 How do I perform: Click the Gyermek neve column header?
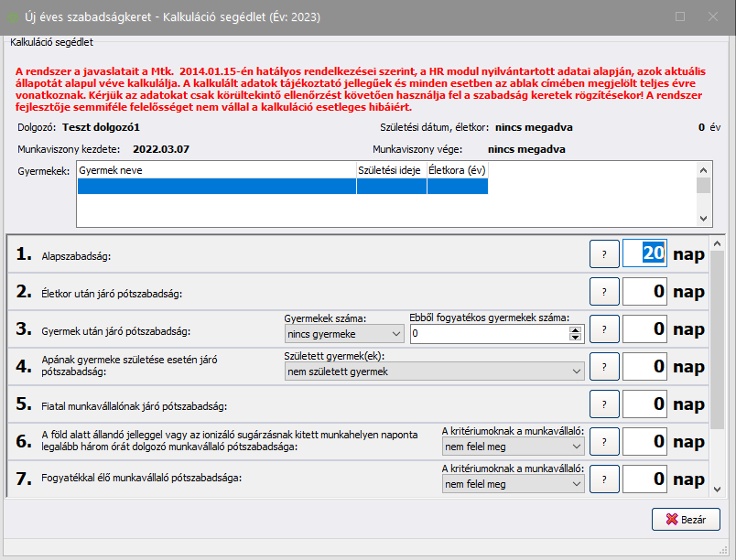tap(216, 170)
